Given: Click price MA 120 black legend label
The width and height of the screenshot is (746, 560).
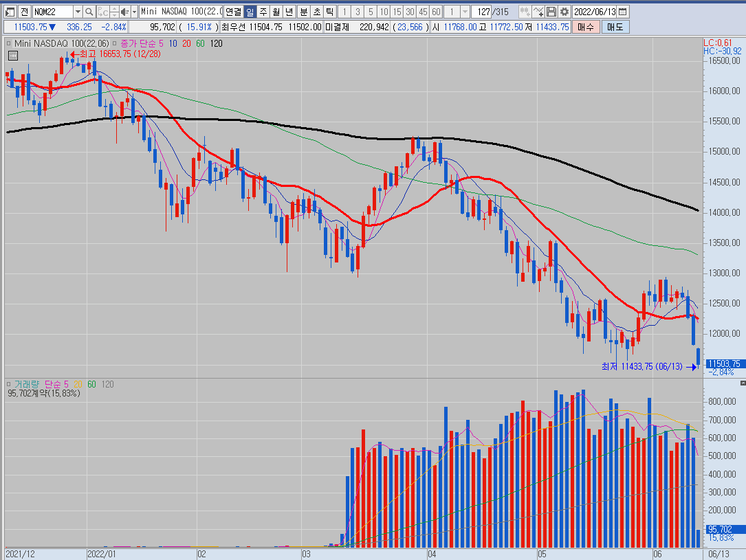Looking at the screenshot, I should [216, 43].
